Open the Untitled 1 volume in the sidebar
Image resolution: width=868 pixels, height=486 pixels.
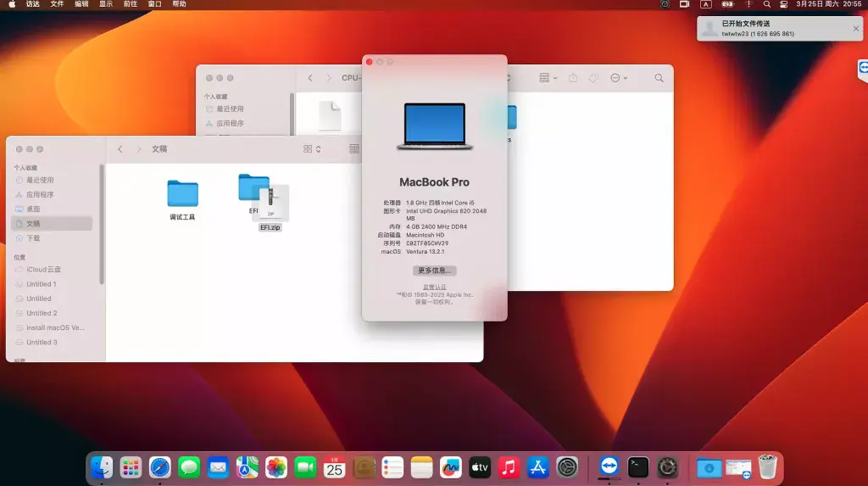point(42,284)
